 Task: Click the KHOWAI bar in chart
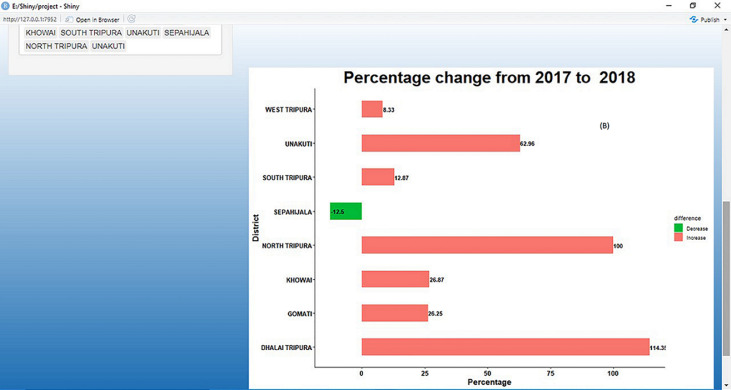tap(395, 279)
